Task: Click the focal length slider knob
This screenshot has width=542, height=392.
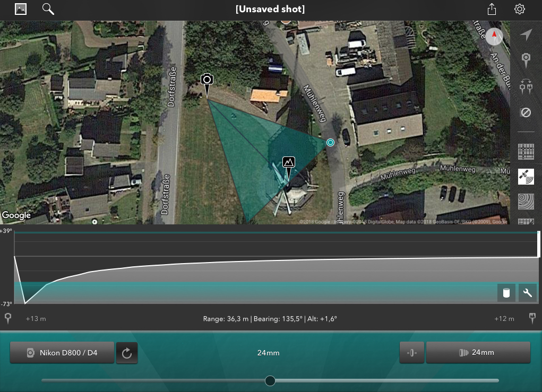Action: click(270, 381)
